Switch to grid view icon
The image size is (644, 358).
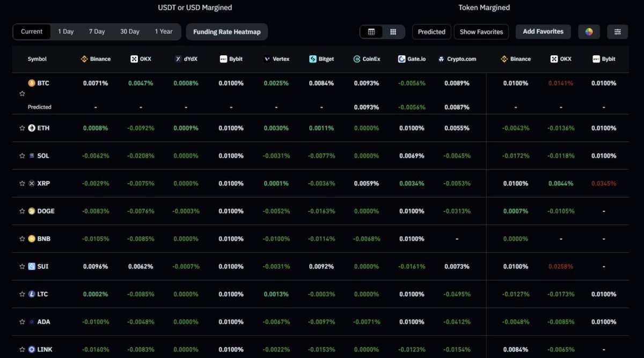point(393,32)
